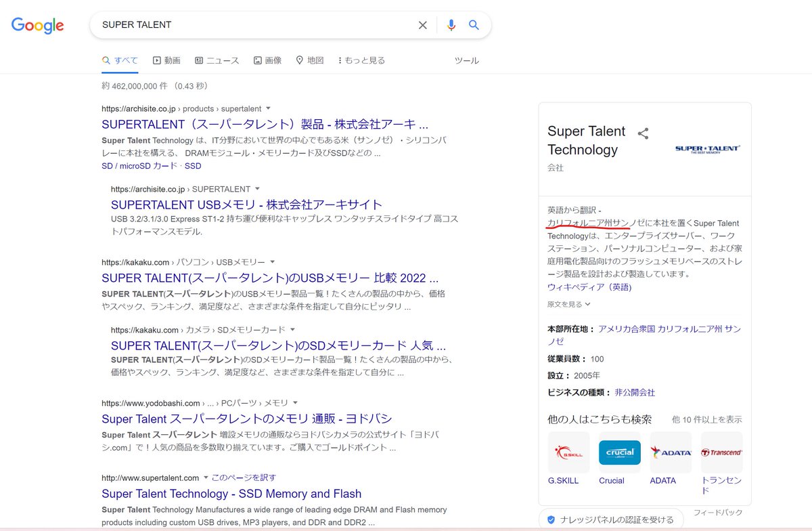Click the 従業員数： 100 text

(x=576, y=359)
